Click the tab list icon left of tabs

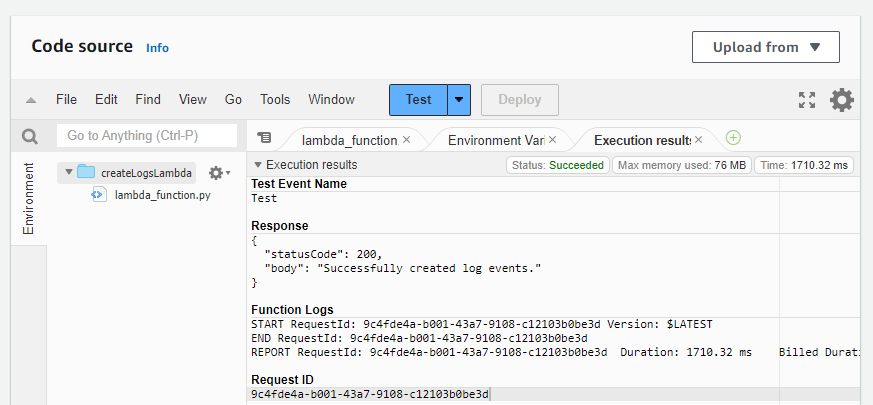(x=264, y=137)
